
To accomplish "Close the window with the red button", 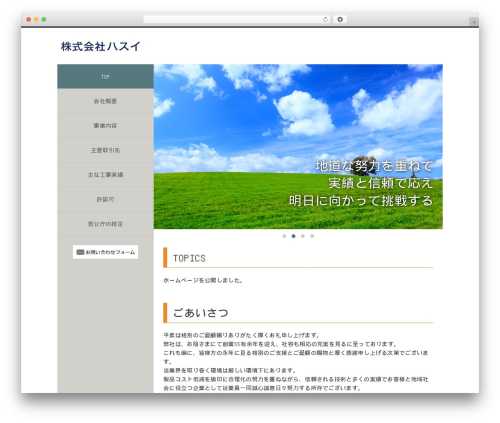I will click(29, 19).
